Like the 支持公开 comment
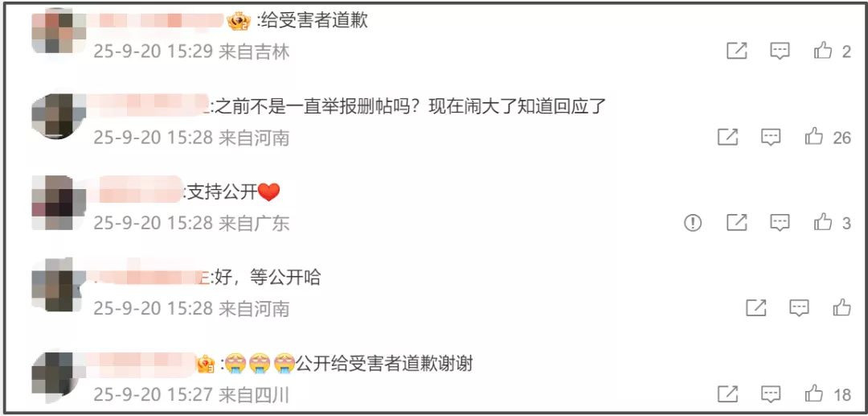Viewport: 868px width, 416px height. (x=823, y=222)
